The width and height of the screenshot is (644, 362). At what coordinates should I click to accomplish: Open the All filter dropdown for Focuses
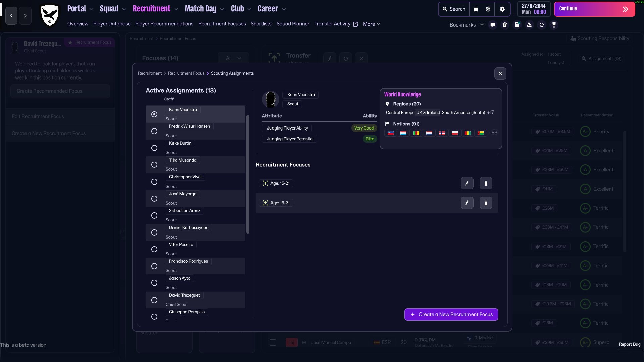coord(233,58)
